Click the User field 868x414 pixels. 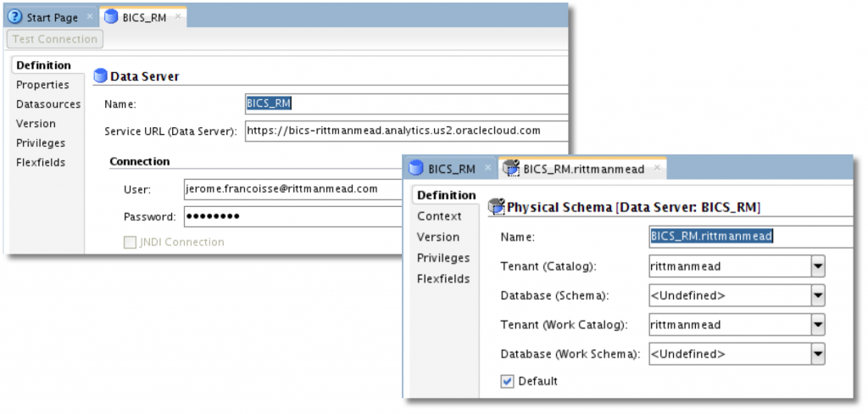click(x=294, y=189)
